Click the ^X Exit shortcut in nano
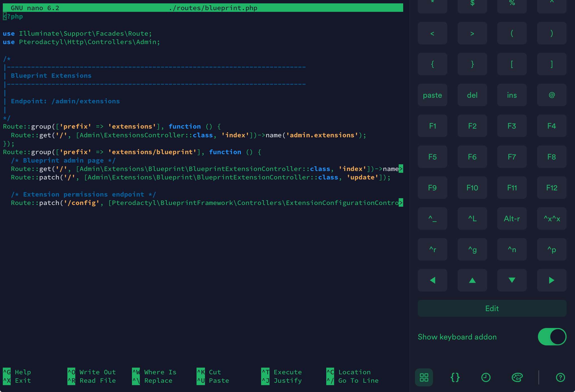Viewport: 575px width, 392px height. [17, 380]
